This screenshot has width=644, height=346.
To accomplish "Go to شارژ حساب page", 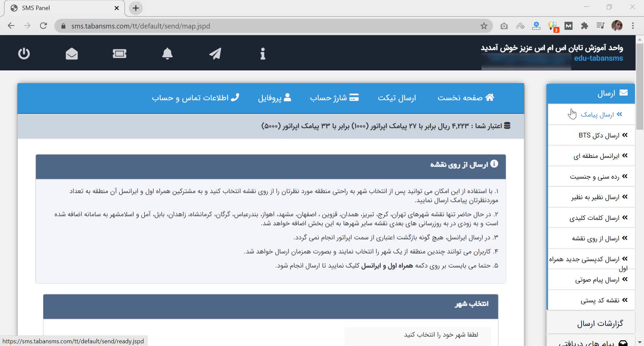I will click(334, 98).
